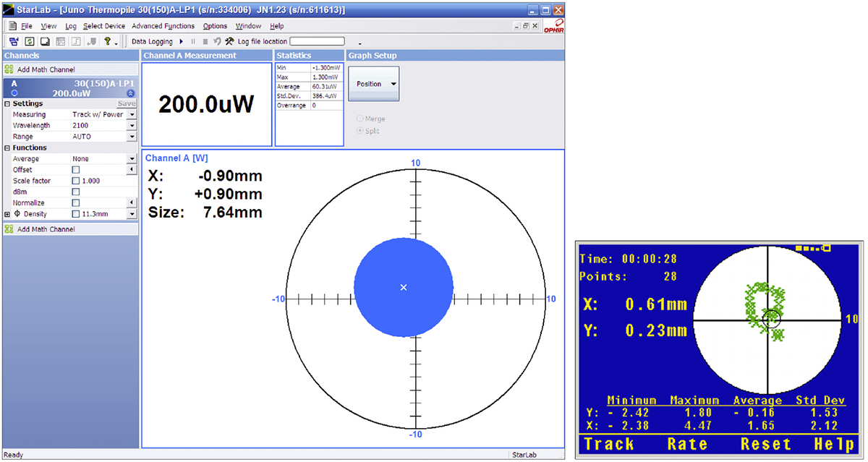
Task: Click the icon on the lower Add Math Channel bar
Action: (9, 229)
